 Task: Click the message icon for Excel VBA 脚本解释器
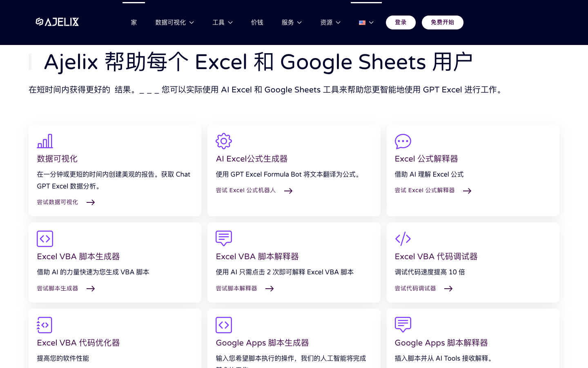pyautogui.click(x=224, y=238)
